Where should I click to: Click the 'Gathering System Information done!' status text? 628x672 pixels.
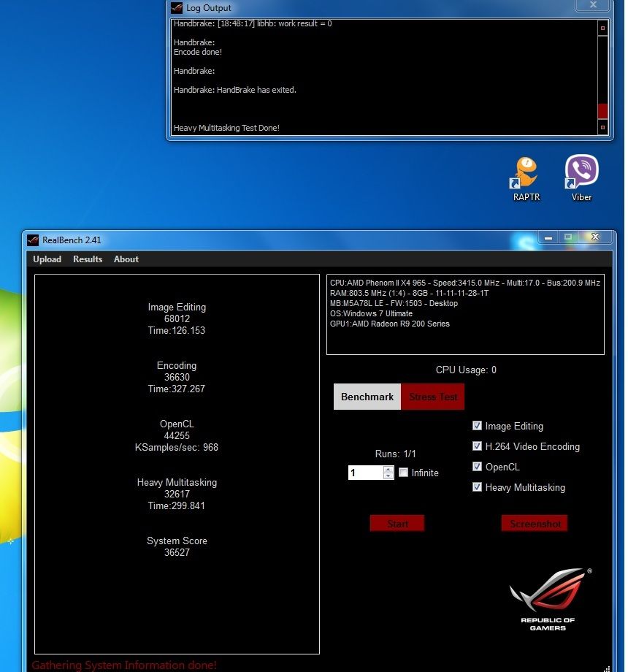point(124,665)
